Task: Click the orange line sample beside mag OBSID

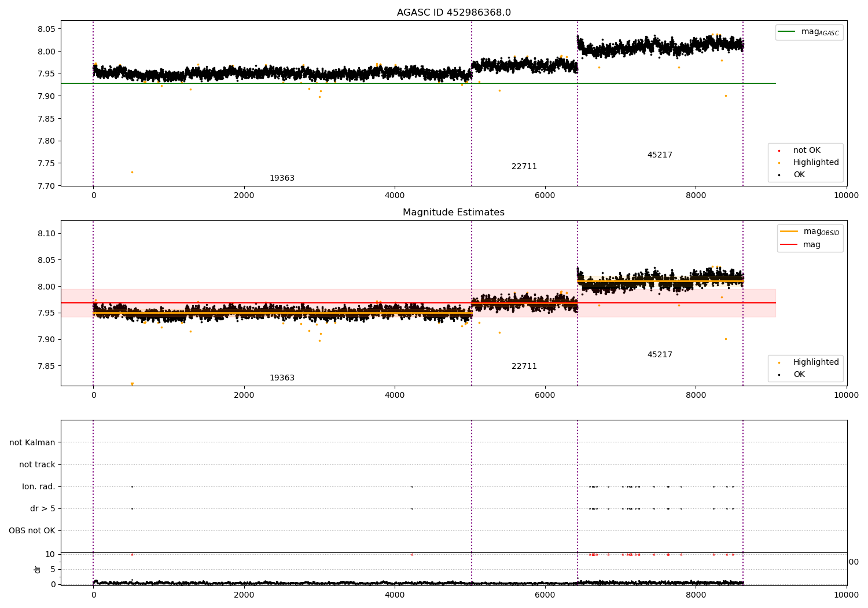Action: click(x=789, y=232)
